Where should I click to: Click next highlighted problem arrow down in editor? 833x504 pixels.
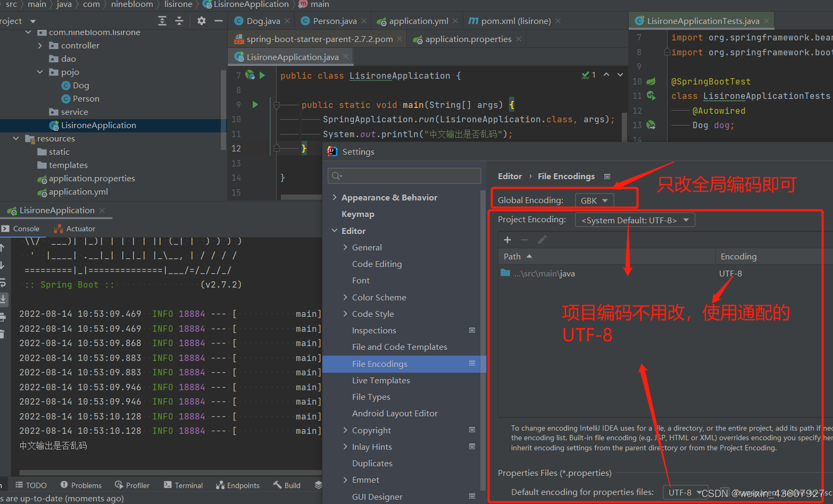(x=620, y=75)
